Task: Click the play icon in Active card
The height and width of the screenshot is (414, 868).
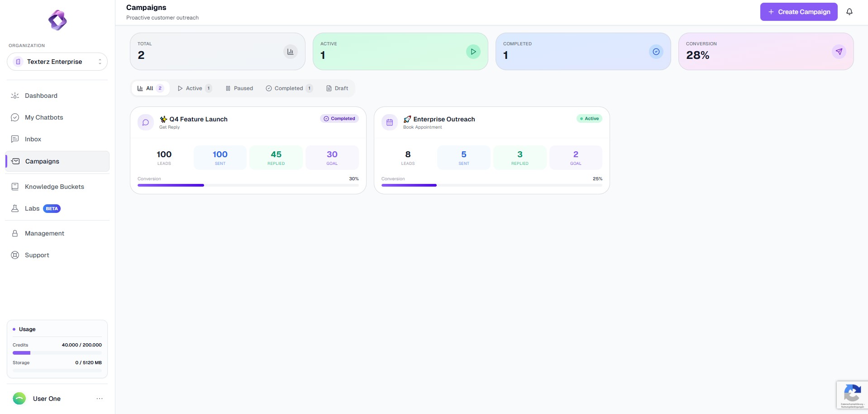Action: tap(473, 52)
